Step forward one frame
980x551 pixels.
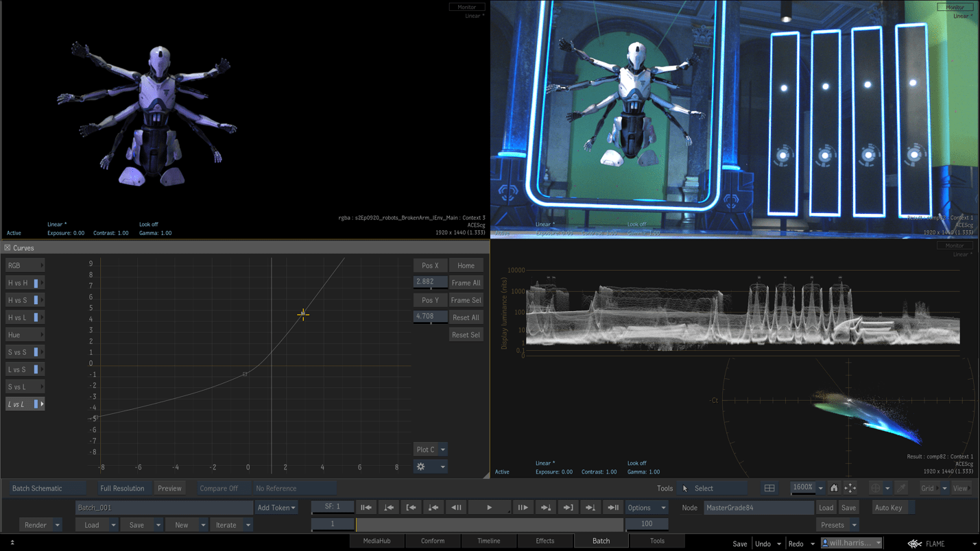point(523,508)
